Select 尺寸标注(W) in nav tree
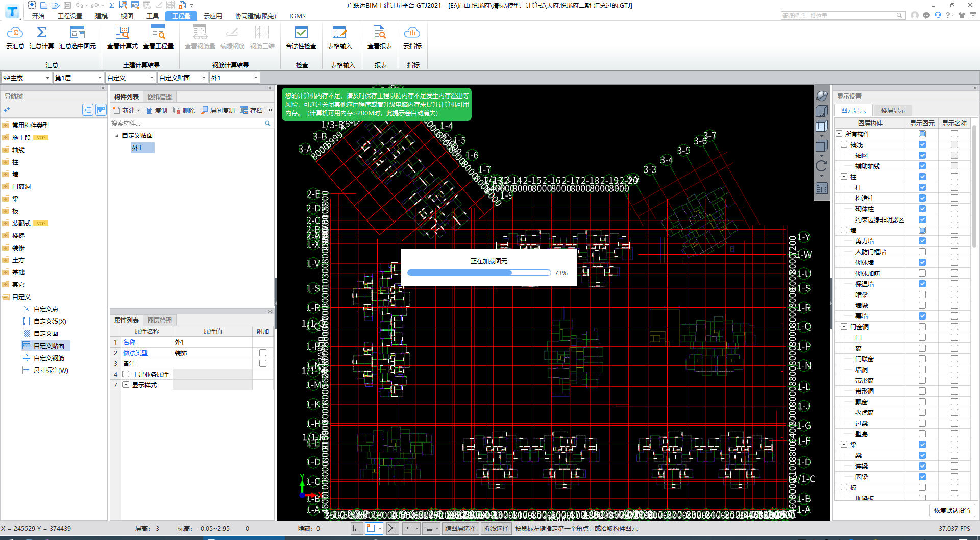This screenshot has height=540, width=980. pos(46,371)
